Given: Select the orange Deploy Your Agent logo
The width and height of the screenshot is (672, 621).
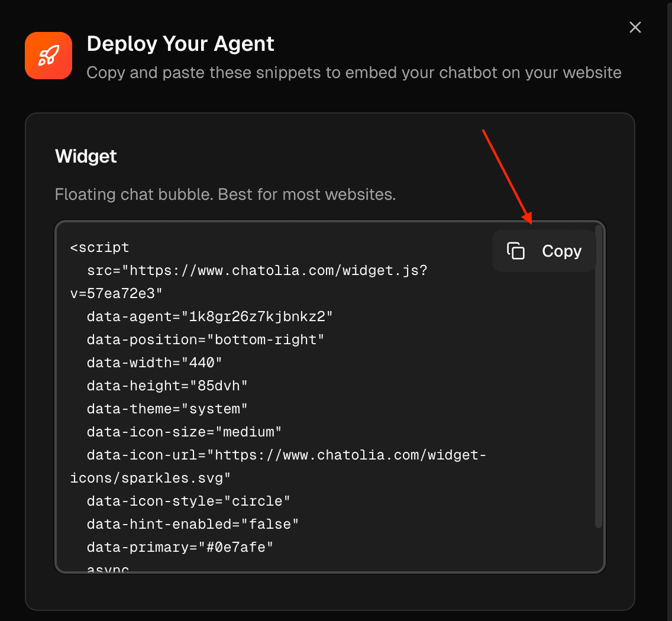Looking at the screenshot, I should (x=48, y=55).
